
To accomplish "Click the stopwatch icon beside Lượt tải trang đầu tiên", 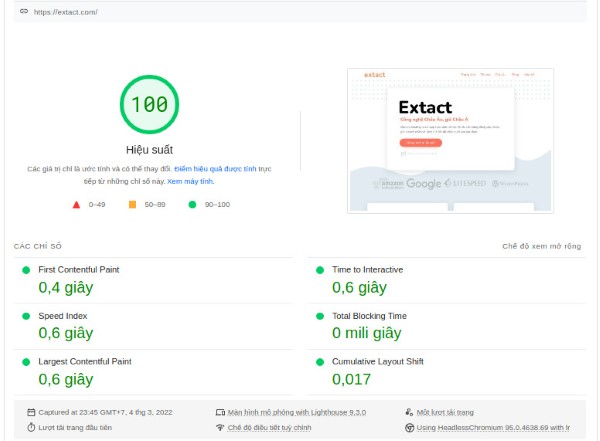I will coord(31,427).
